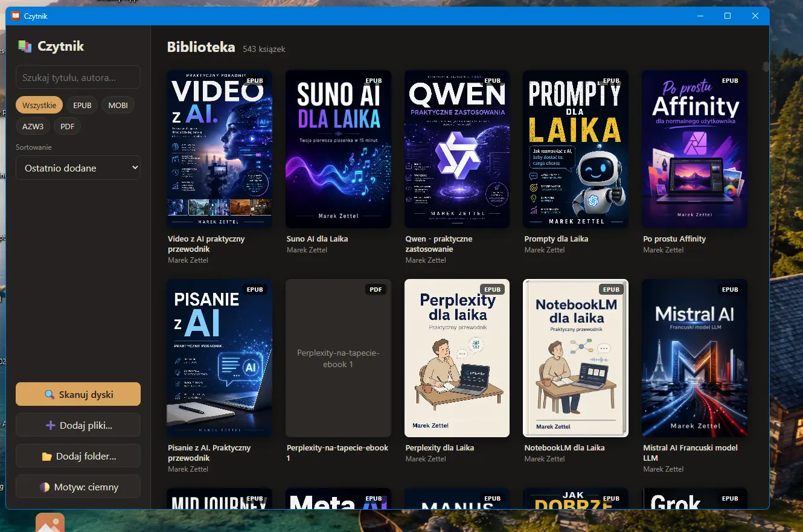Click author "Marek Zettel" under Po prostu Affinity title
The width and height of the screenshot is (803, 532).
[664, 250]
